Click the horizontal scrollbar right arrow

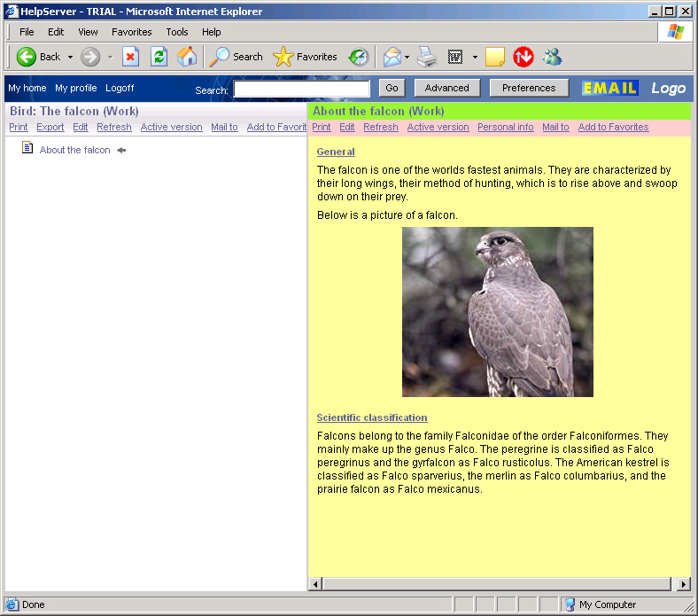(x=683, y=584)
